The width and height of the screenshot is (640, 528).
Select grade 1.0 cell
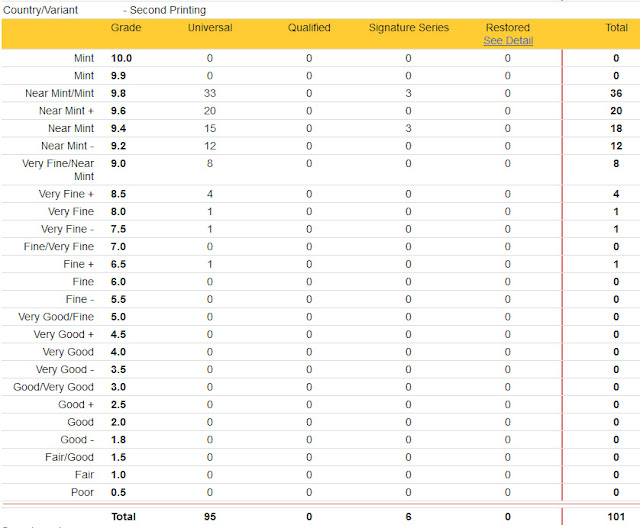(118, 475)
